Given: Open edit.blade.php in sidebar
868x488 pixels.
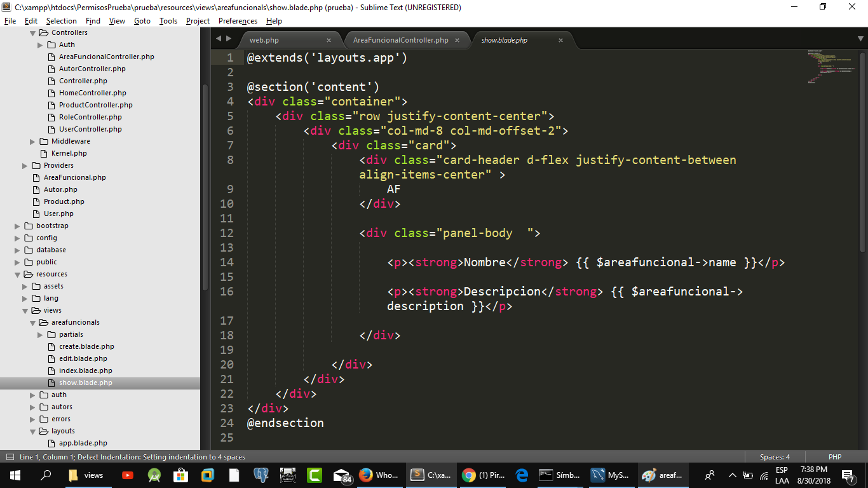Looking at the screenshot, I should (83, 358).
